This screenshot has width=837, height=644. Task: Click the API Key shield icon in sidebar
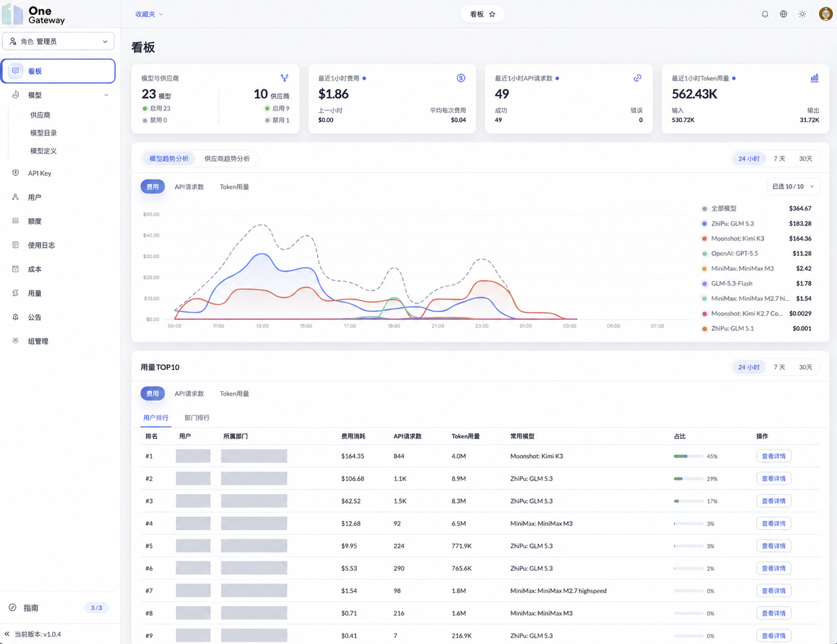click(16, 173)
